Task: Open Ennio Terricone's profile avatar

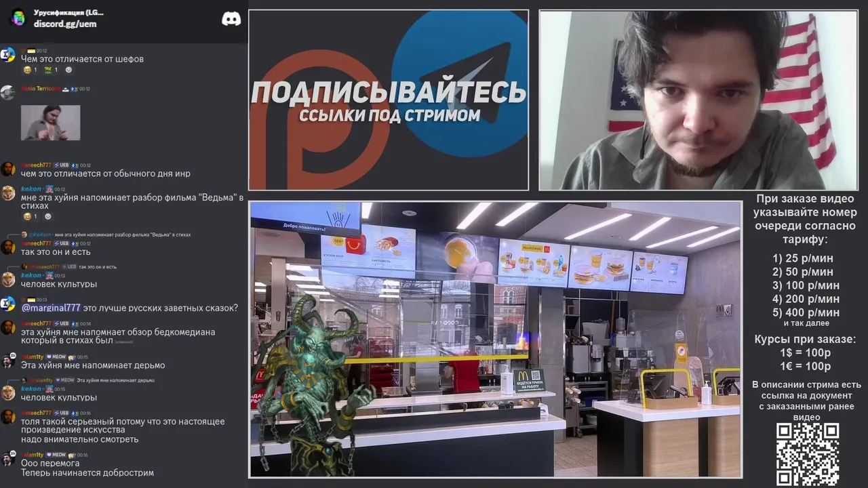Action: 8,92
